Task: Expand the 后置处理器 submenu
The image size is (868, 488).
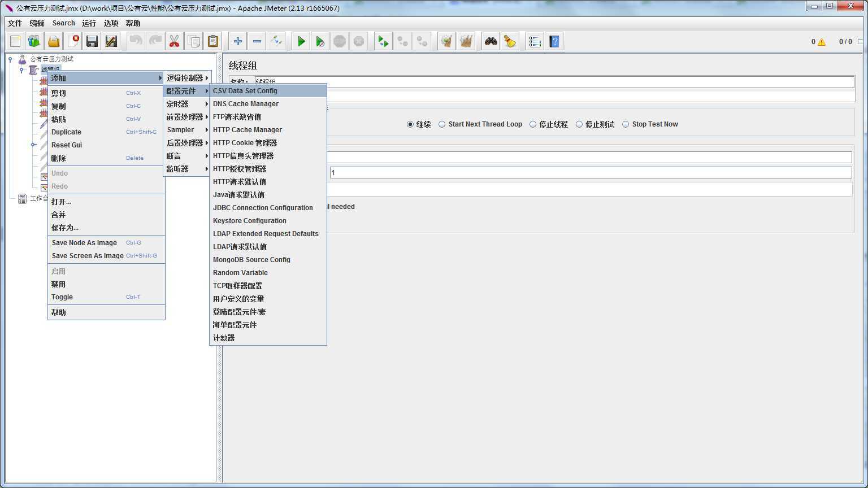Action: [x=186, y=143]
